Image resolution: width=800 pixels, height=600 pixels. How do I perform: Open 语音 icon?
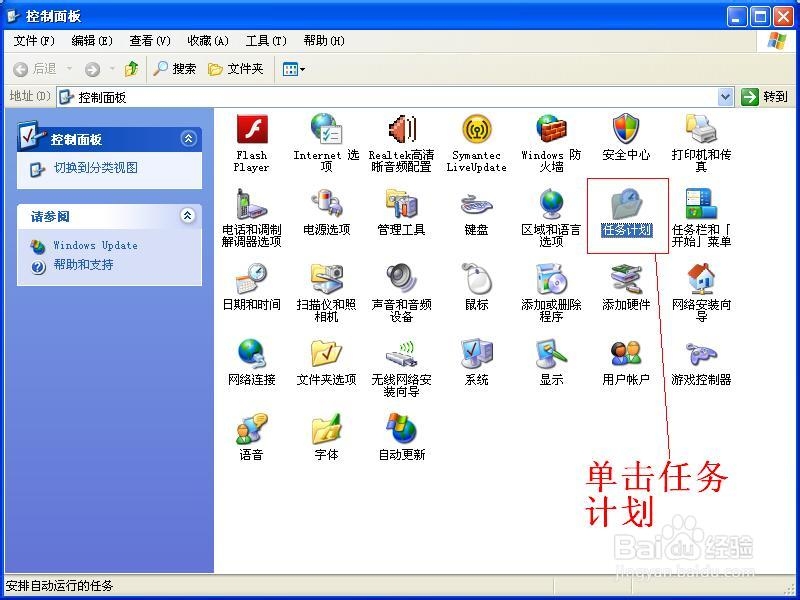coord(252,429)
